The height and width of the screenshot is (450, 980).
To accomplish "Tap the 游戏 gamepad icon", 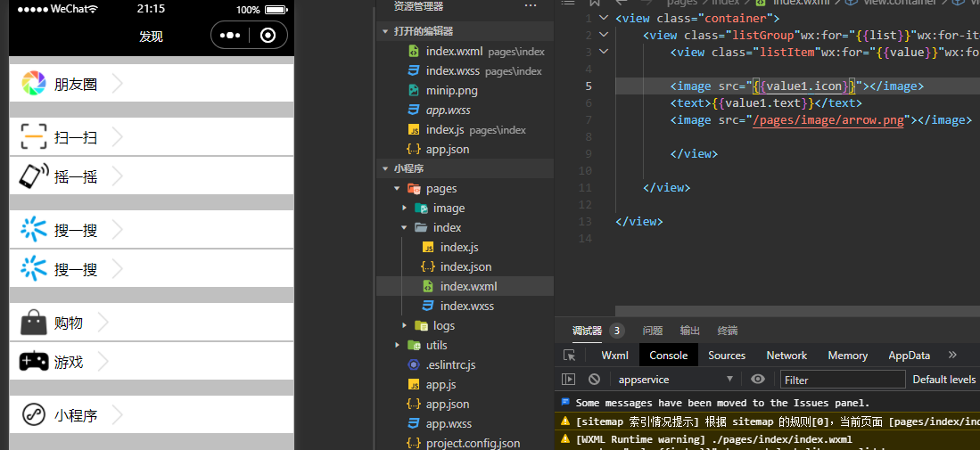I will point(34,362).
